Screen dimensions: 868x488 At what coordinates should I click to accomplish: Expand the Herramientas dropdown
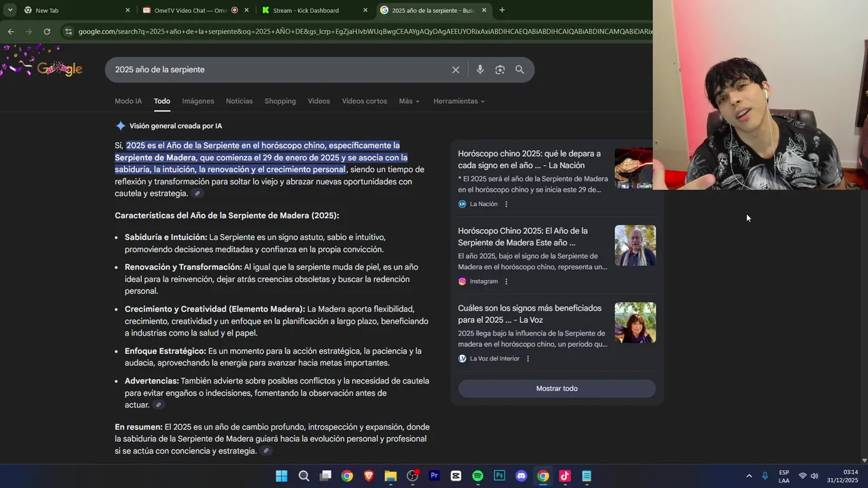pos(459,101)
